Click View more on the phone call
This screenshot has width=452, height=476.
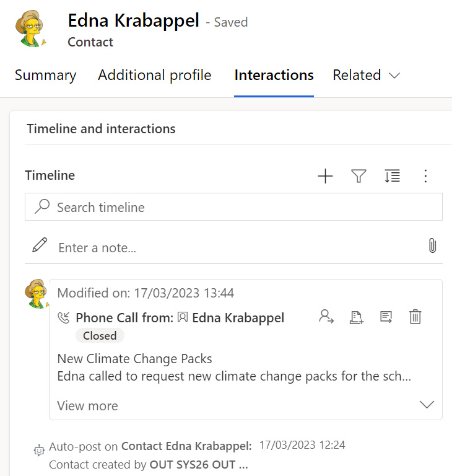point(87,406)
